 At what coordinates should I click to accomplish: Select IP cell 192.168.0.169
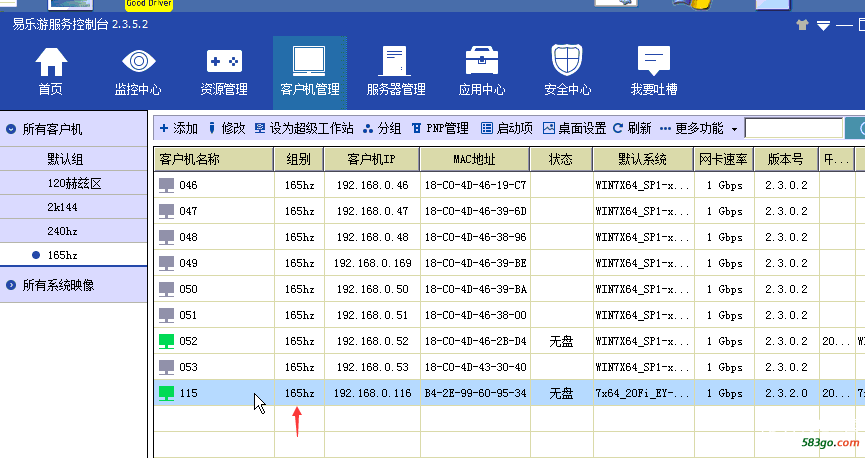[x=372, y=263]
